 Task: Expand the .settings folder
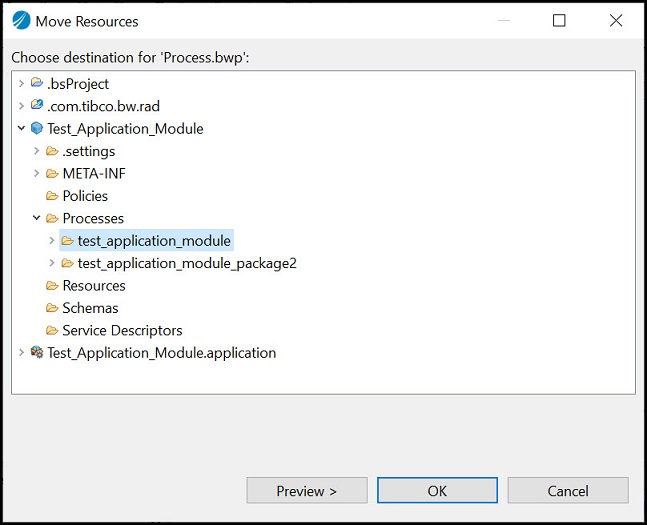click(36, 151)
